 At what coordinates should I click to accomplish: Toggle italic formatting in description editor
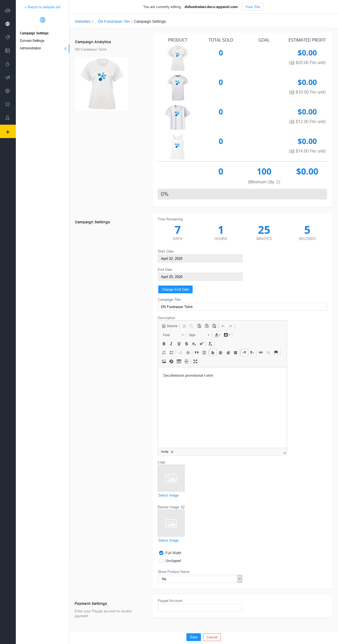click(171, 344)
